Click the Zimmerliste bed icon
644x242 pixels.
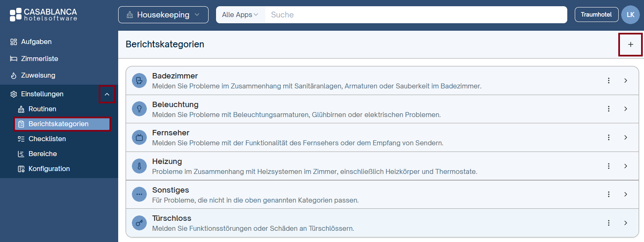pos(13,59)
